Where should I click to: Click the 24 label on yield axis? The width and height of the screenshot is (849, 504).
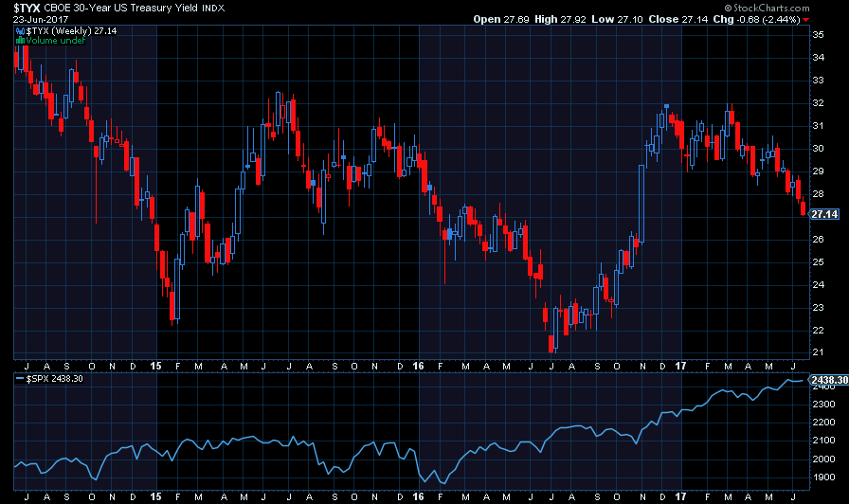point(818,285)
